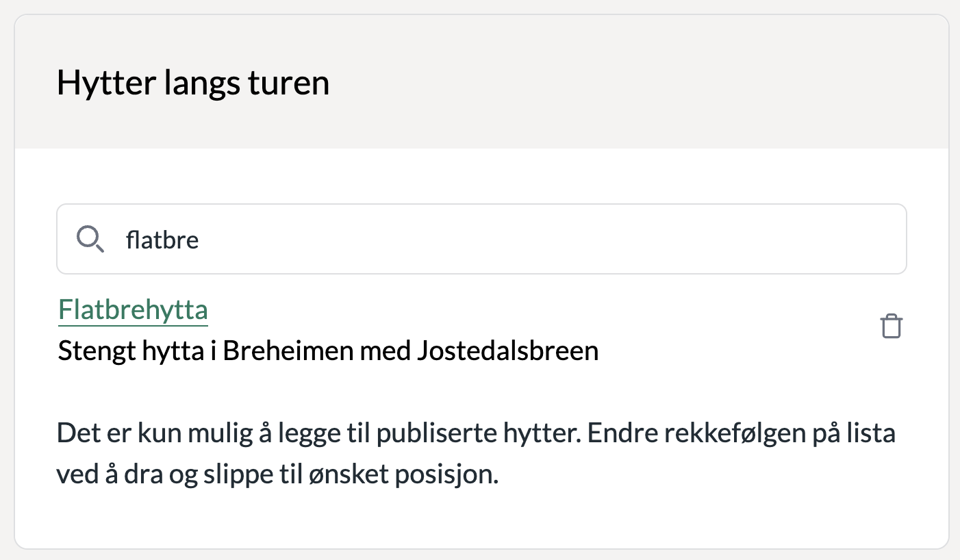
Task: Delete the Flatbrehytta entry from the list
Action: (891, 326)
